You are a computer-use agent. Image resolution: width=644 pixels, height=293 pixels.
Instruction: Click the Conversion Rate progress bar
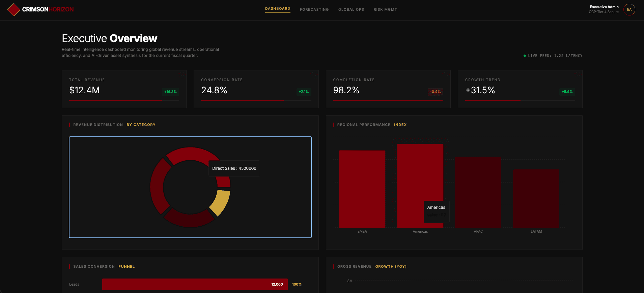pos(256,100)
